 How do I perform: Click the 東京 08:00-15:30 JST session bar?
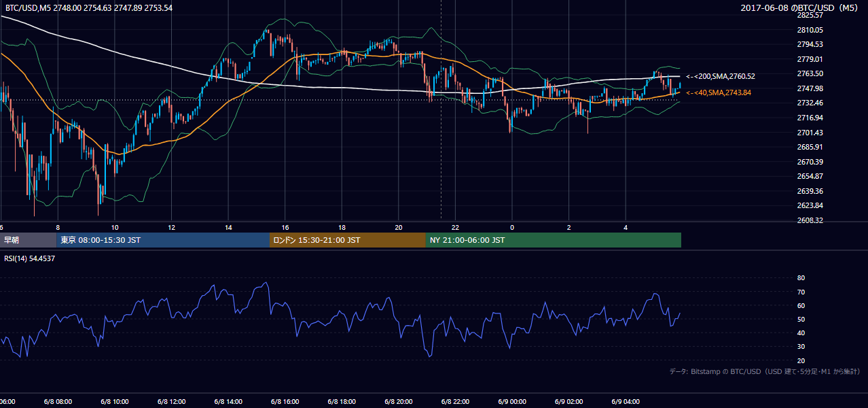163,240
